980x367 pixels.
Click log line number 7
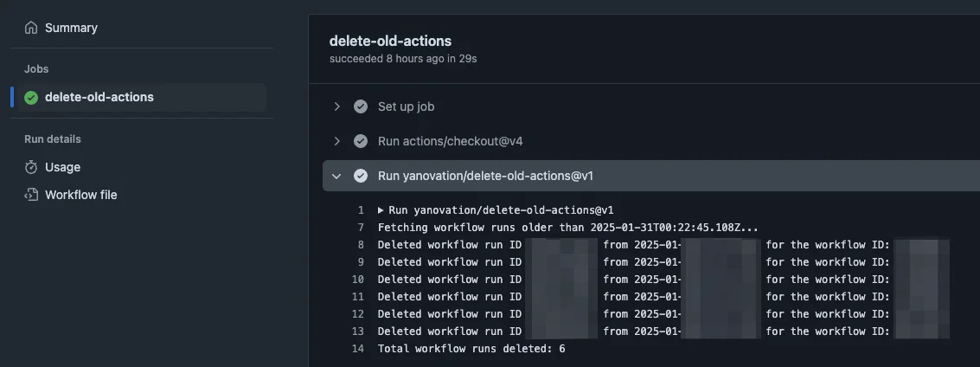coord(360,228)
